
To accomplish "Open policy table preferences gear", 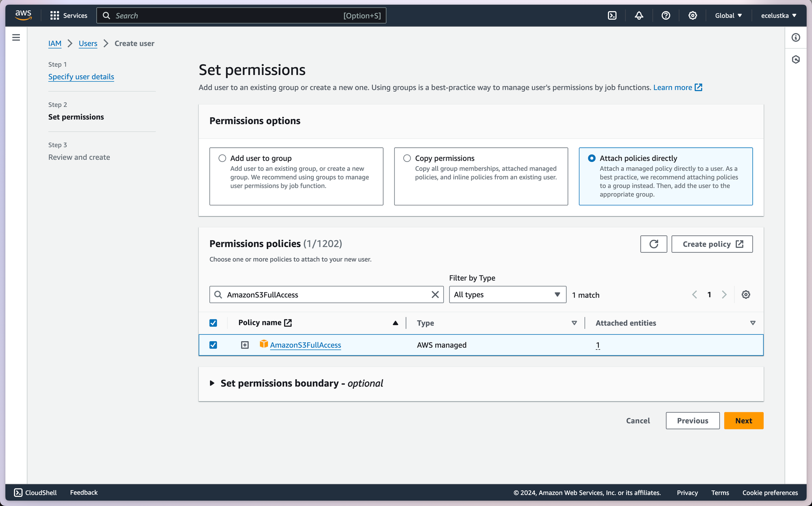I will [x=745, y=295].
